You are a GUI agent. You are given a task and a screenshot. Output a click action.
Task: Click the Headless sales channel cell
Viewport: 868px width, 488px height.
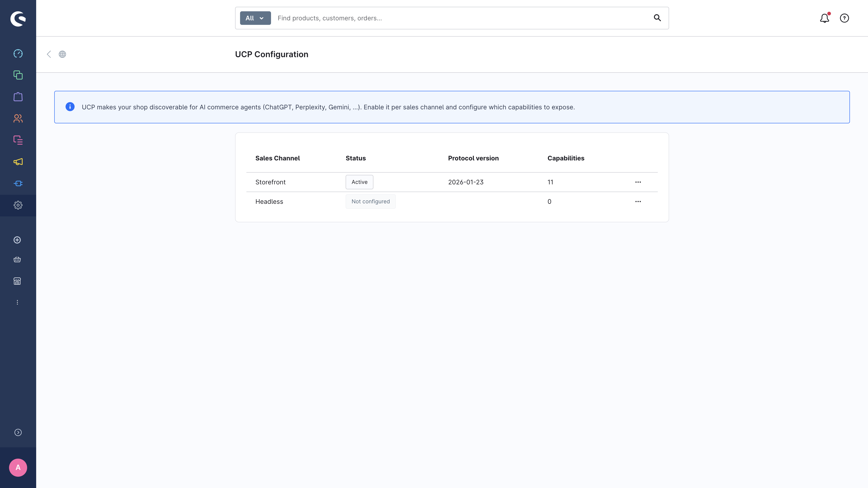[269, 202]
